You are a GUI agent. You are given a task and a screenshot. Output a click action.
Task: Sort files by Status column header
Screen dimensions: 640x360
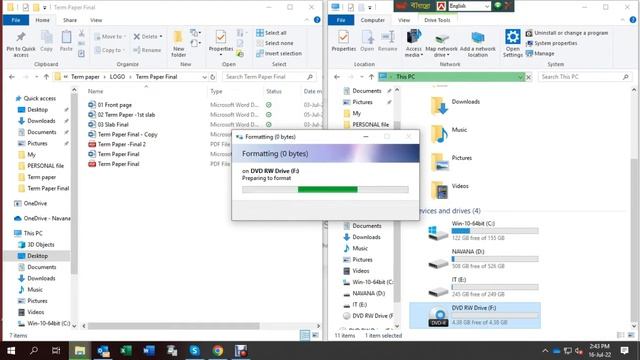coord(274,91)
